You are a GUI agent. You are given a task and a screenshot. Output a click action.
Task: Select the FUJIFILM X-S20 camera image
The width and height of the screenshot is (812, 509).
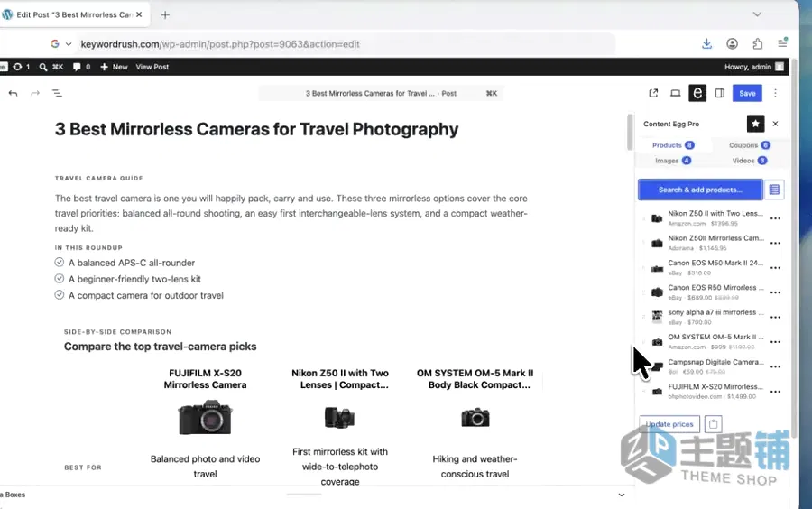[x=205, y=417]
